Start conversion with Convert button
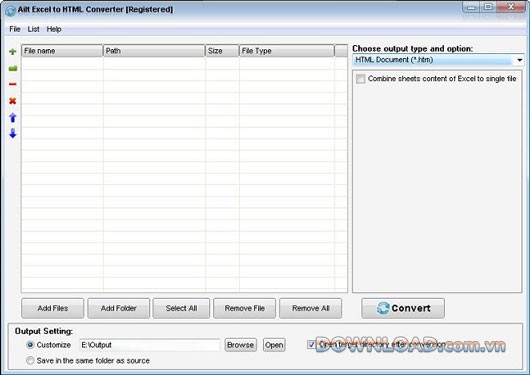This screenshot has height=375, width=530. (x=403, y=308)
